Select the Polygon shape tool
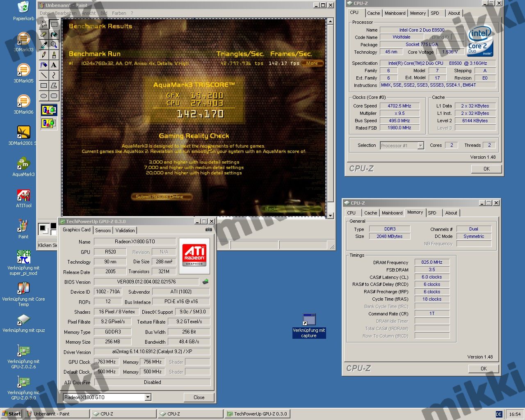 coord(54,86)
